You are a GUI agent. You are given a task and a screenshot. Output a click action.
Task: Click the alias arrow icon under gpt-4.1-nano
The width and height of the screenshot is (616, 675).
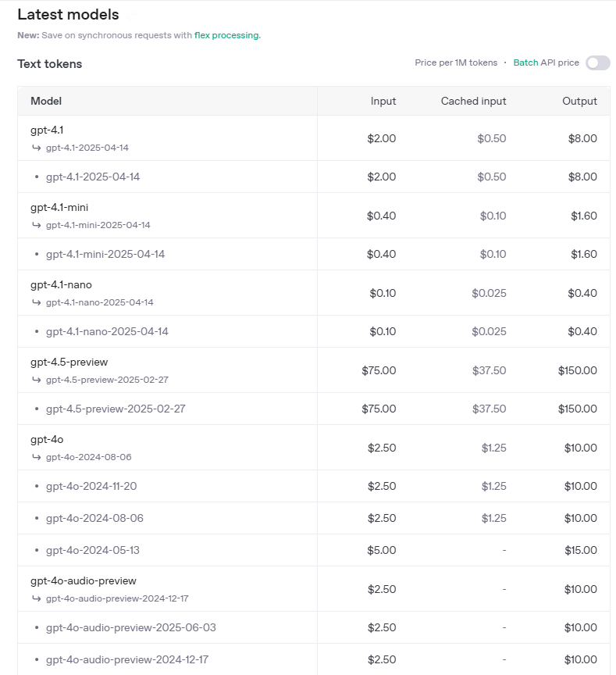[37, 302]
